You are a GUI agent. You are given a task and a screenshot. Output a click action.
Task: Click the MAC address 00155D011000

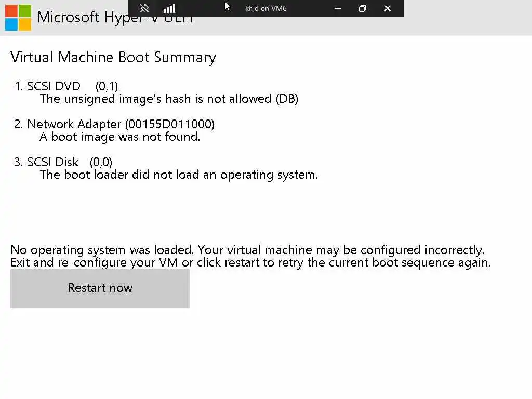[170, 124]
